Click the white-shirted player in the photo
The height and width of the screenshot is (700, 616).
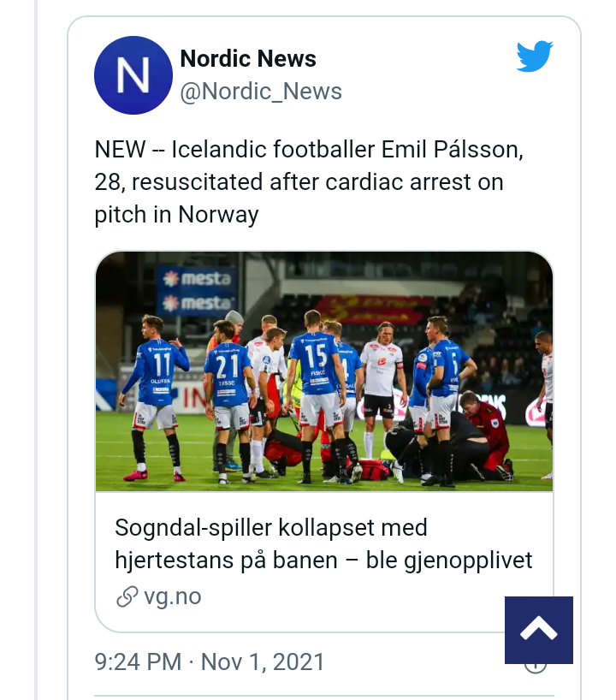380,370
